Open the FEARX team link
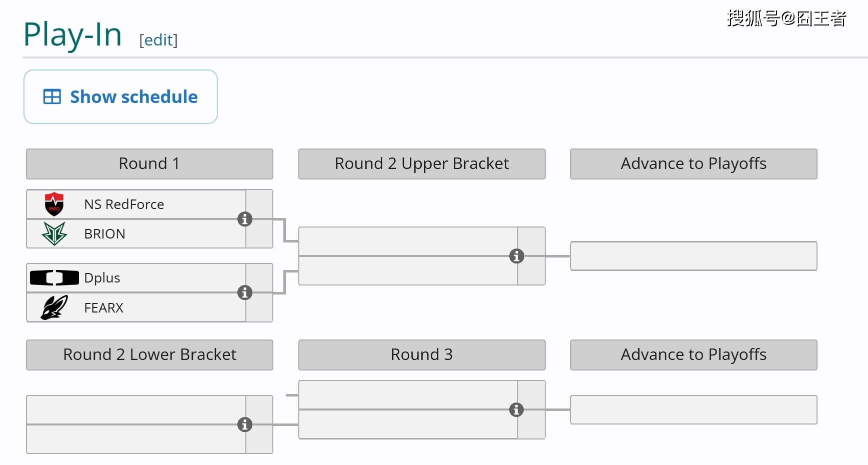The height and width of the screenshot is (465, 868). point(103,307)
